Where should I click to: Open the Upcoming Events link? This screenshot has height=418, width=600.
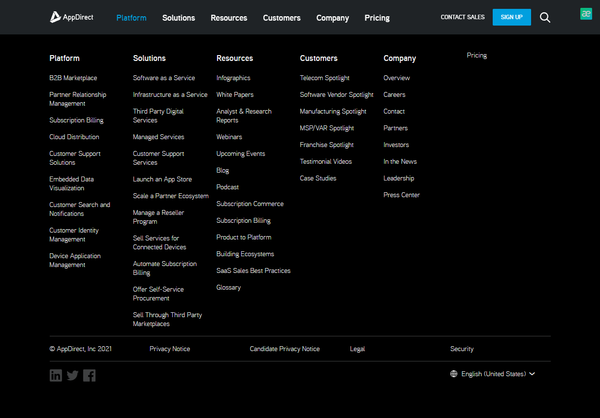click(240, 153)
